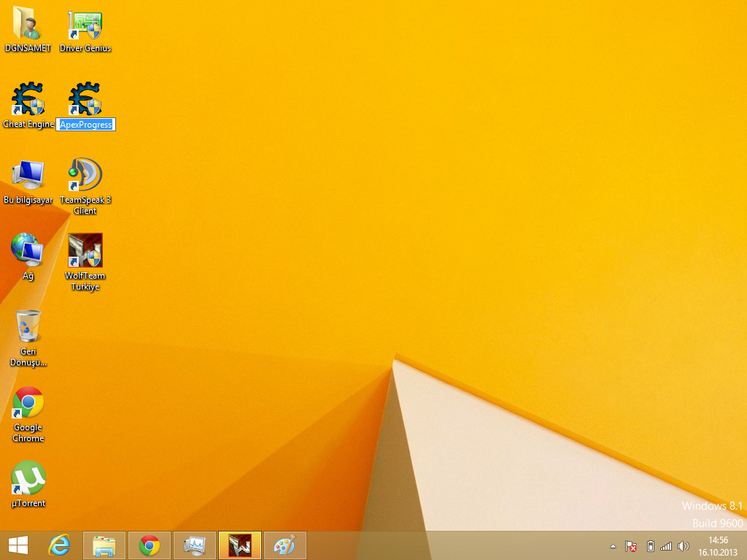
Task: Open Action Center flag icon
Action: tap(631, 546)
